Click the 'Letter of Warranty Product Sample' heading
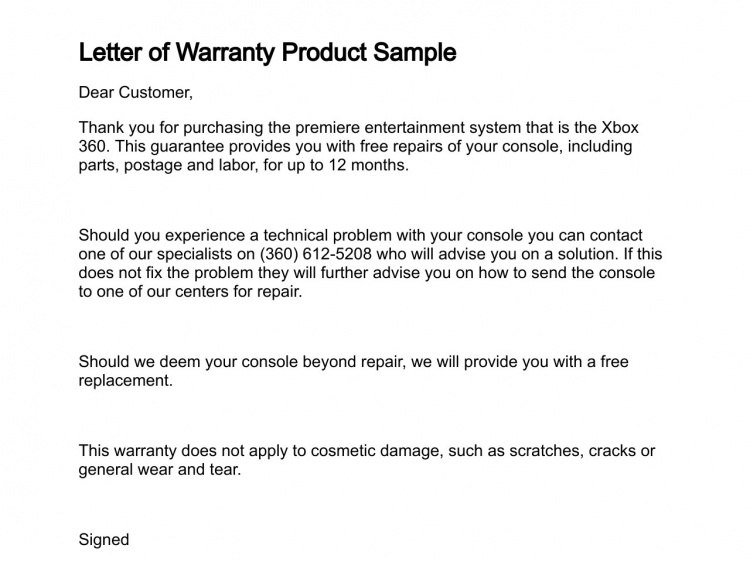This screenshot has width=750, height=562. tap(267, 53)
